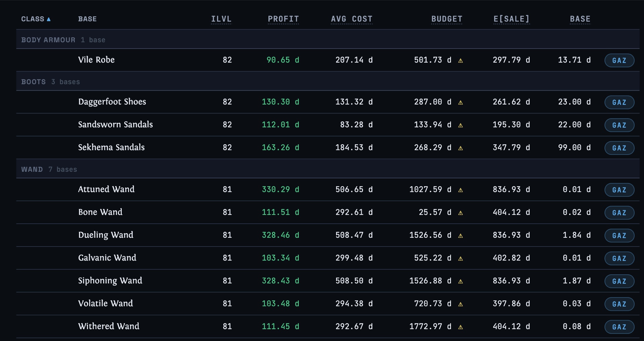
Task: Open GAZ for Vile Robe
Action: coord(619,60)
